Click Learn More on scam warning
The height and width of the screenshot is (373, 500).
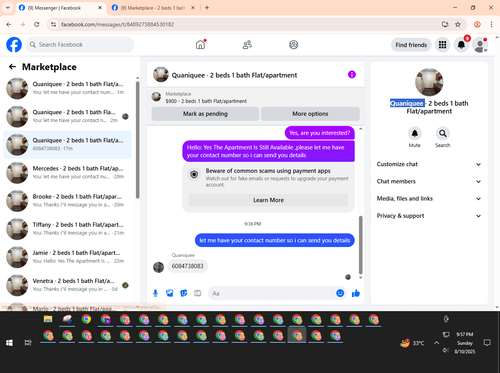[268, 200]
